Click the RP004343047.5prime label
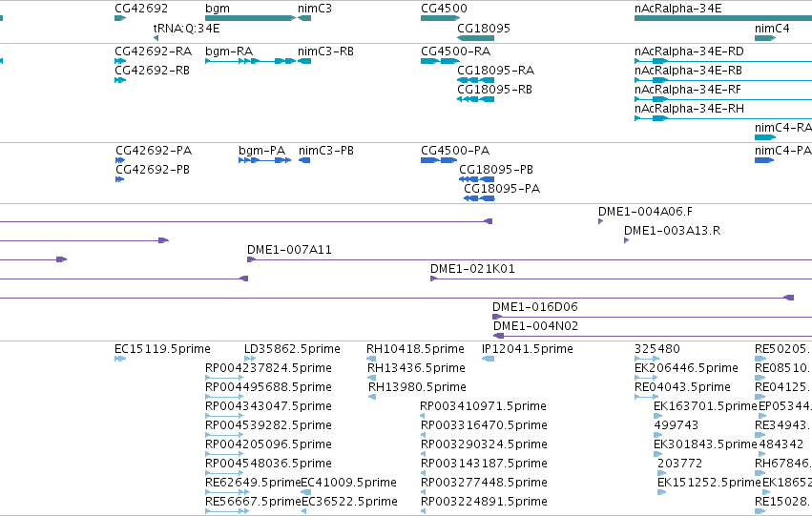The width and height of the screenshot is (812, 516). tap(268, 407)
